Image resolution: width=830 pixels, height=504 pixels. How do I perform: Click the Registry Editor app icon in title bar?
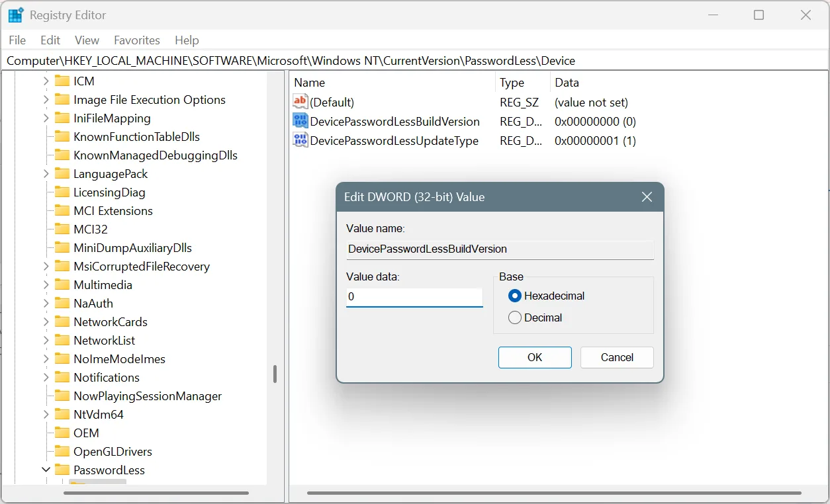point(16,15)
